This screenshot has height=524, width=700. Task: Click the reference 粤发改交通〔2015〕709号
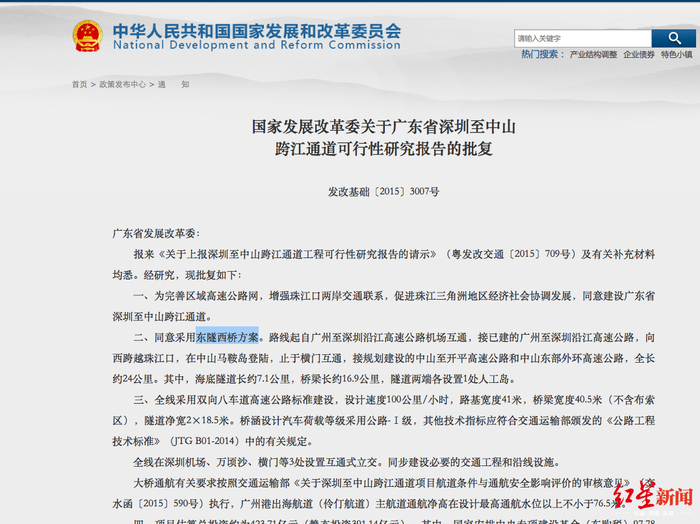tap(511, 254)
